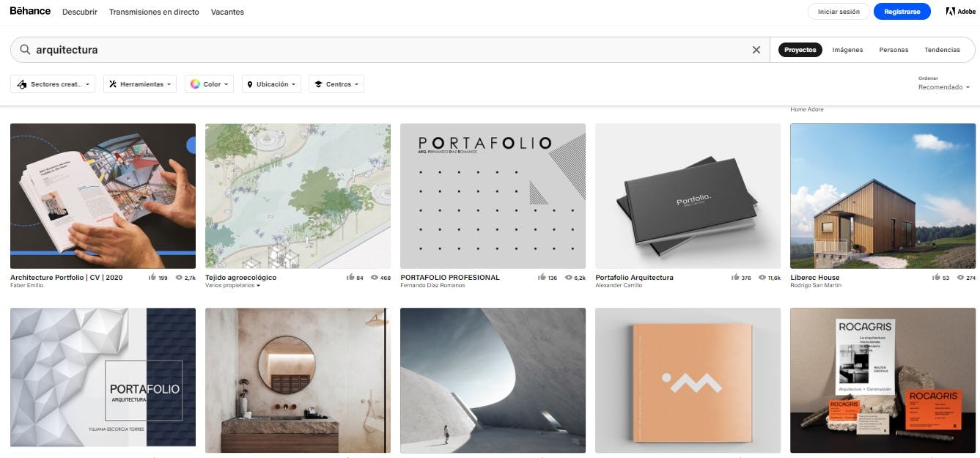Click the thumbs-up icon on Tejido agroecológico
This screenshot has width=980, height=458.
pos(351,277)
